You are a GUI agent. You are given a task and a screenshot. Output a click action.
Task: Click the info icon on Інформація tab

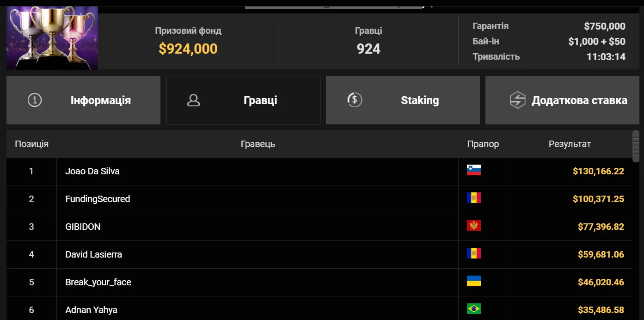[35, 100]
